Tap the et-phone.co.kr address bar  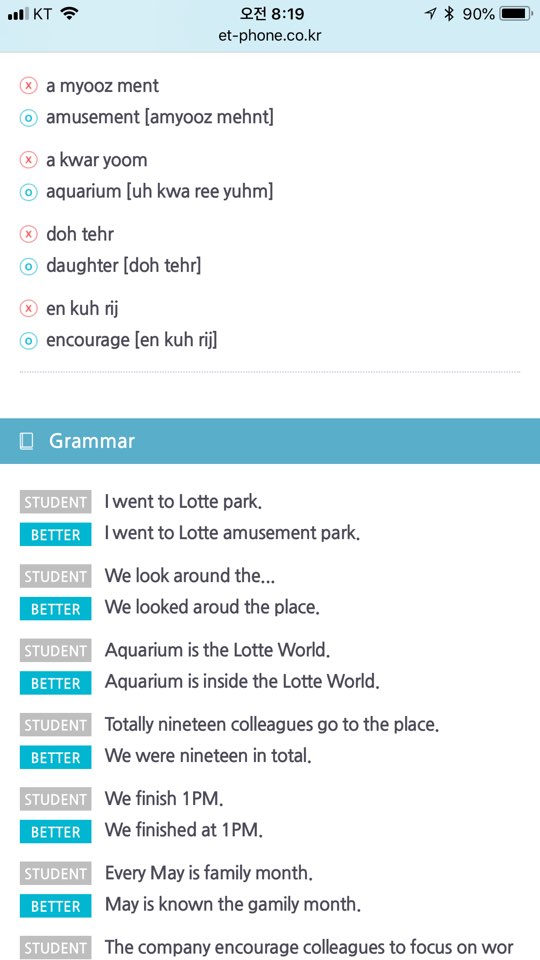click(x=270, y=36)
